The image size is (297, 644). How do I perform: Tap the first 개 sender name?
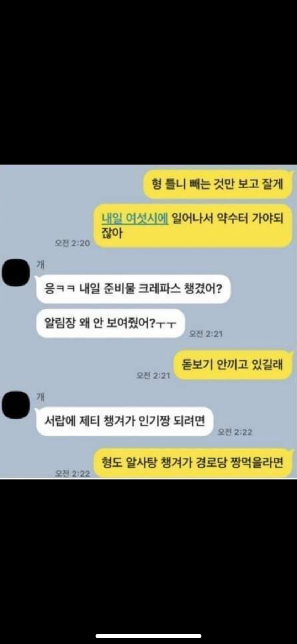click(41, 265)
